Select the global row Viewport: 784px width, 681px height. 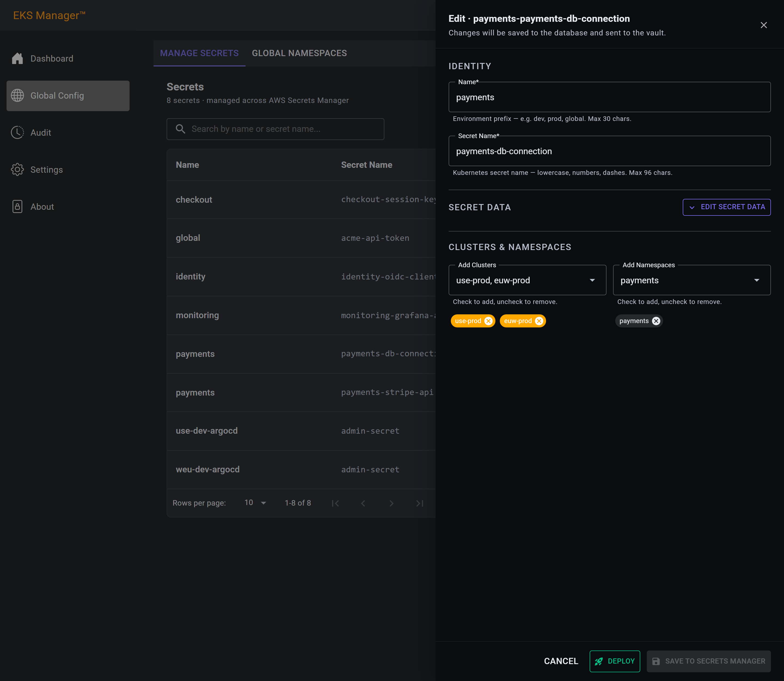pyautogui.click(x=301, y=238)
